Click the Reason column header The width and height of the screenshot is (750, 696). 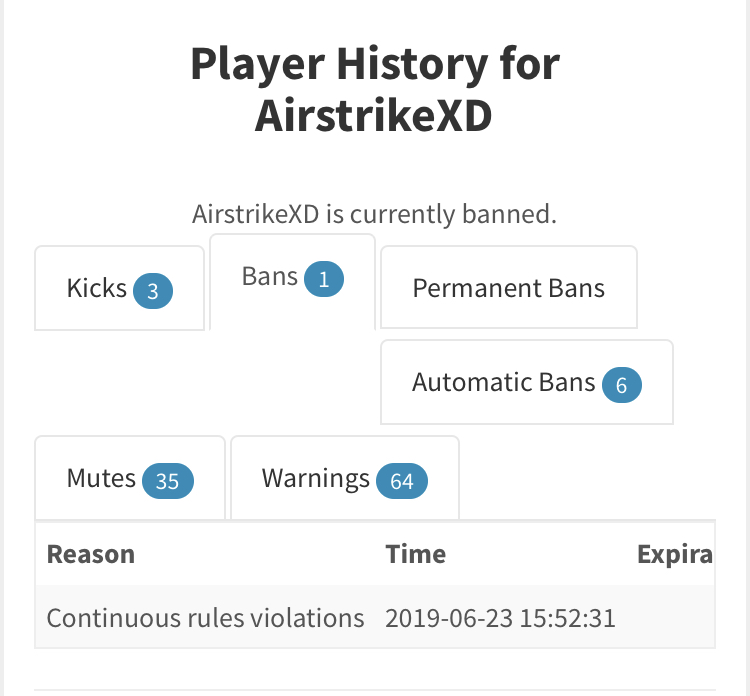click(91, 554)
